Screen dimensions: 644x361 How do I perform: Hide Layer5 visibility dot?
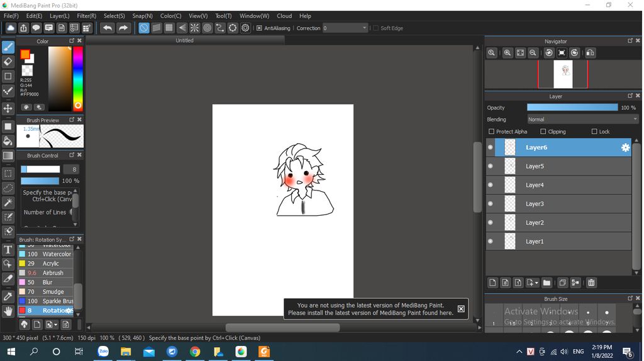(491, 166)
